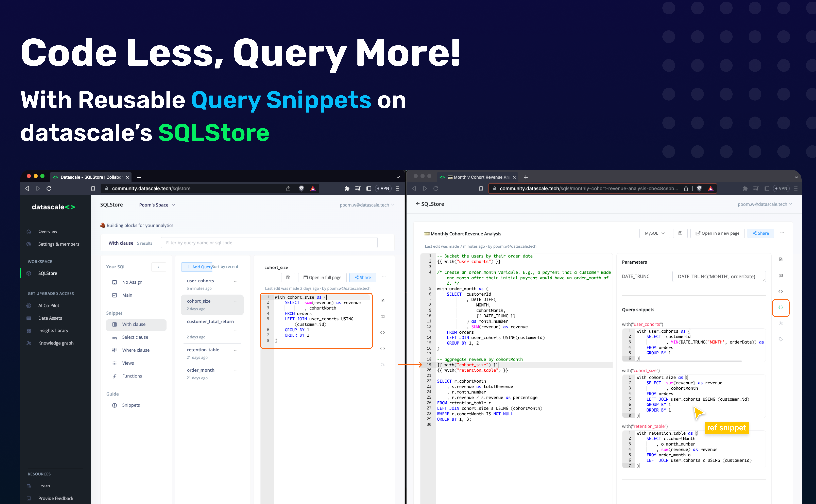The image size is (816, 504).
Task: Open document icon beside cohort_size editor
Action: (383, 301)
